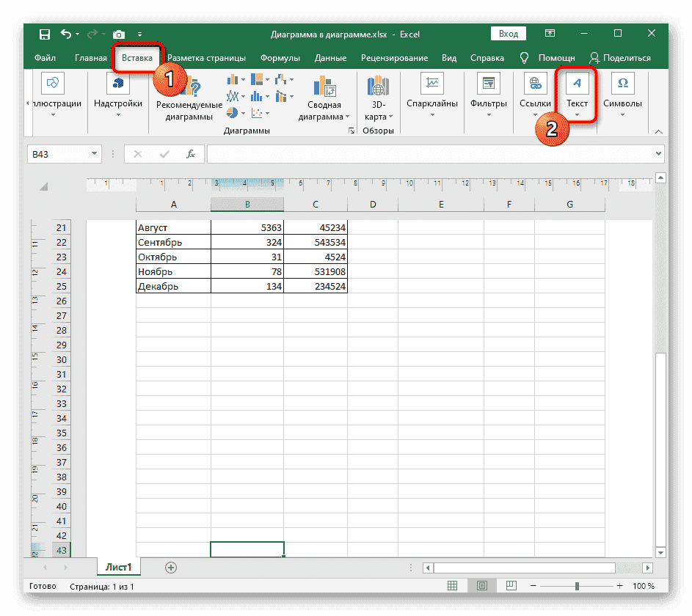Expand the Name Box dropdown arrow

94,154
